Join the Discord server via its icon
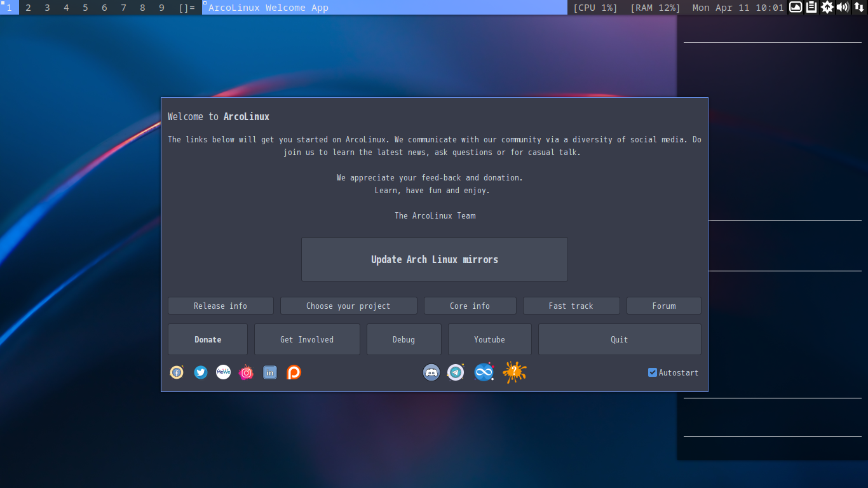The width and height of the screenshot is (868, 488). click(431, 372)
